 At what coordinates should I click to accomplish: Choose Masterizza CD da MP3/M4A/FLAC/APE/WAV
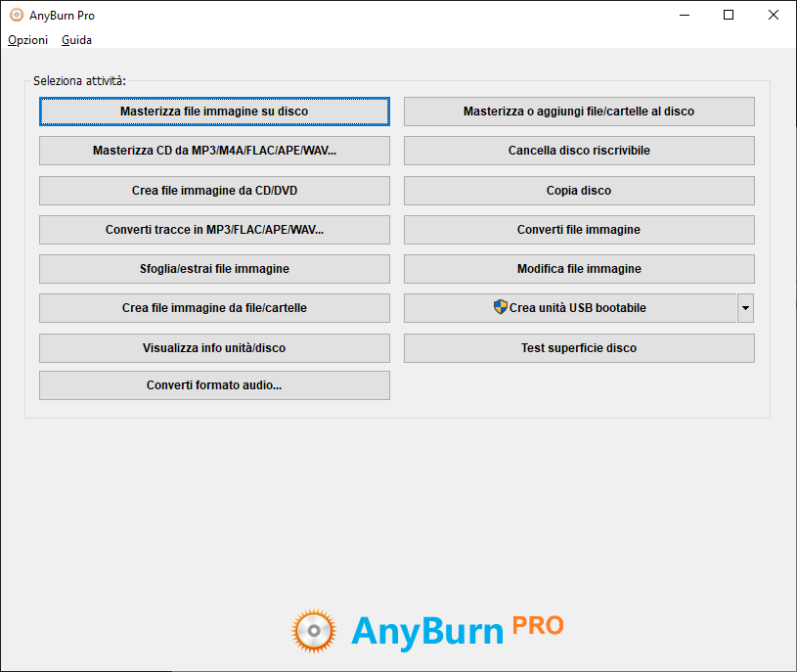coord(214,151)
